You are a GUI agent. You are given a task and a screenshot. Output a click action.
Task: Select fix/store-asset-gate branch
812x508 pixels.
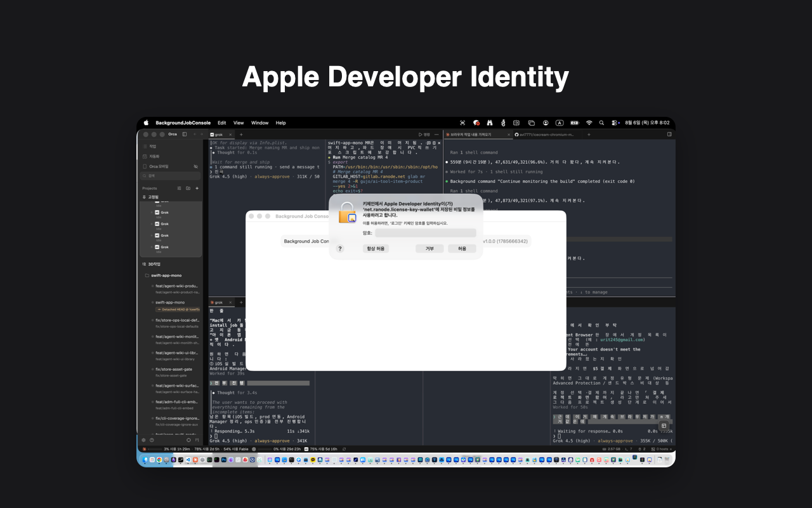click(x=174, y=370)
